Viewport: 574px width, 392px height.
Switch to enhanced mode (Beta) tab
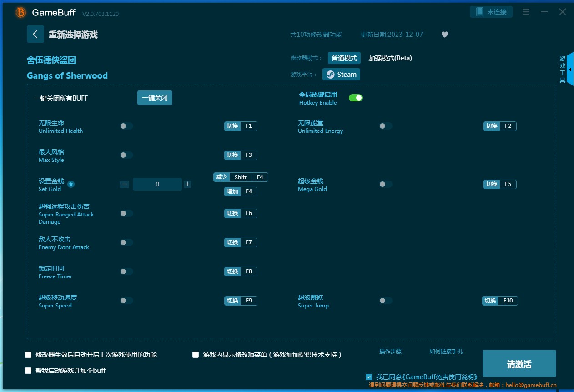[x=390, y=58]
